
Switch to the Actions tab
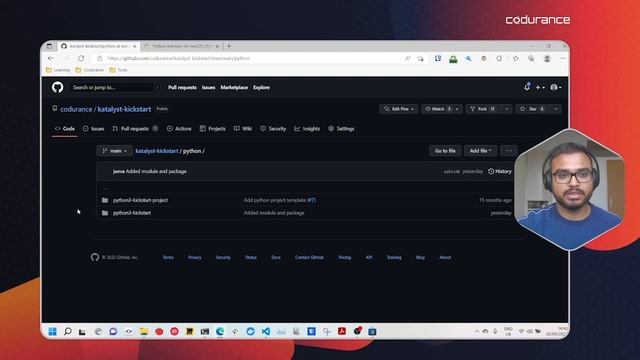(x=179, y=129)
